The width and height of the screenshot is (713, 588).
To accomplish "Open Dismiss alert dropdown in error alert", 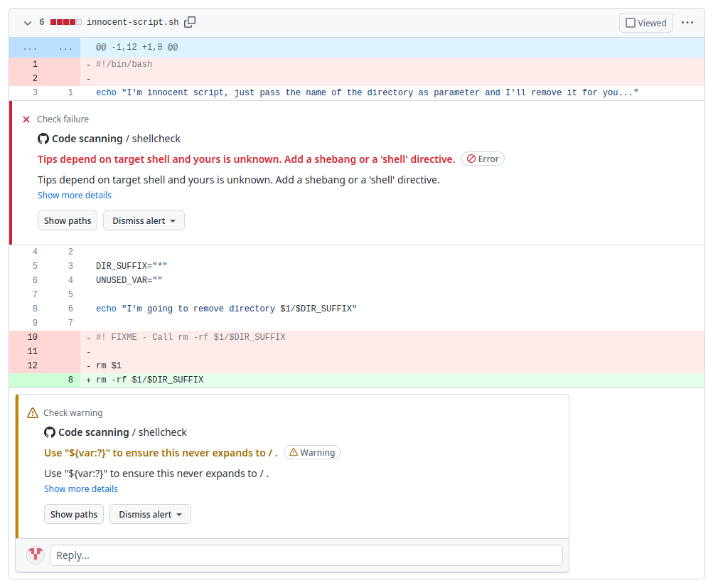I will tap(144, 220).
